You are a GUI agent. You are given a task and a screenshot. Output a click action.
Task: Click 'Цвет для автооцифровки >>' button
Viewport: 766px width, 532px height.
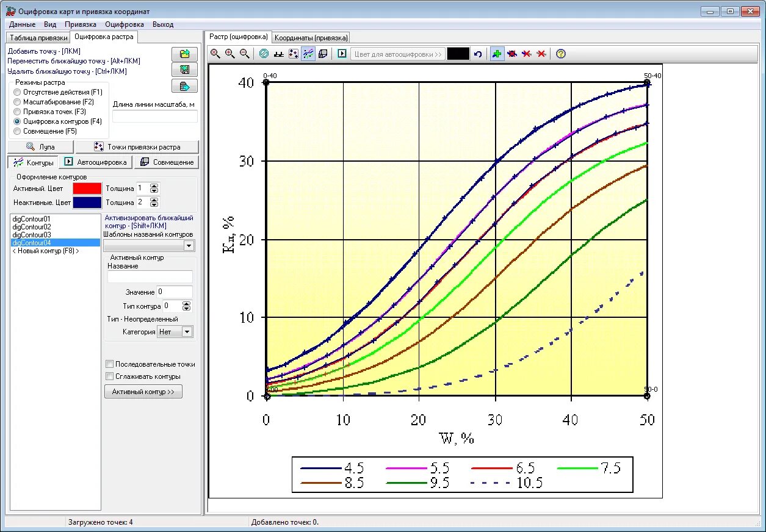tap(398, 54)
